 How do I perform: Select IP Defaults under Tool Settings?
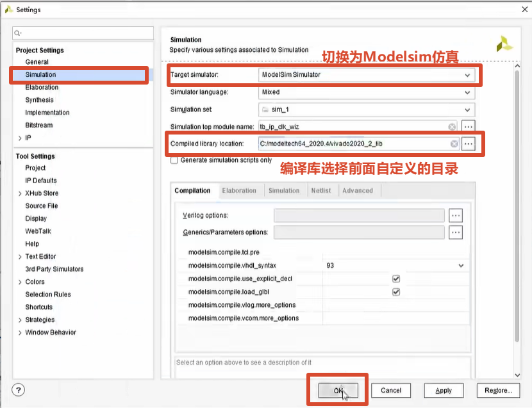[41, 181]
